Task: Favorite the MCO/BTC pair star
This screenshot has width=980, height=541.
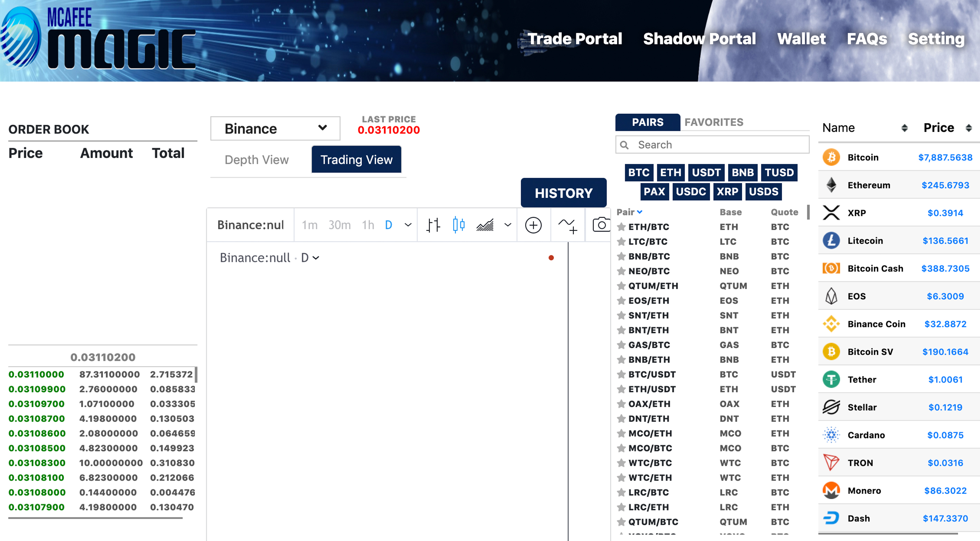Action: pos(621,448)
